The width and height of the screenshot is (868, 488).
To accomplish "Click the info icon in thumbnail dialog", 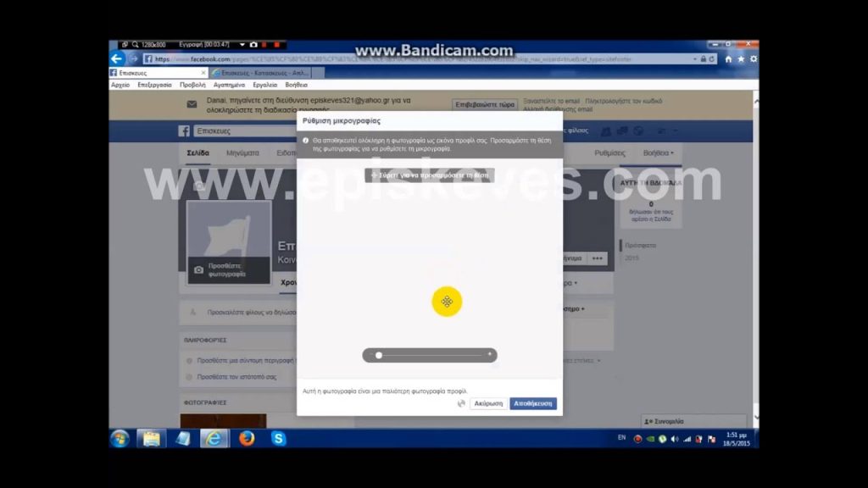I will click(305, 141).
